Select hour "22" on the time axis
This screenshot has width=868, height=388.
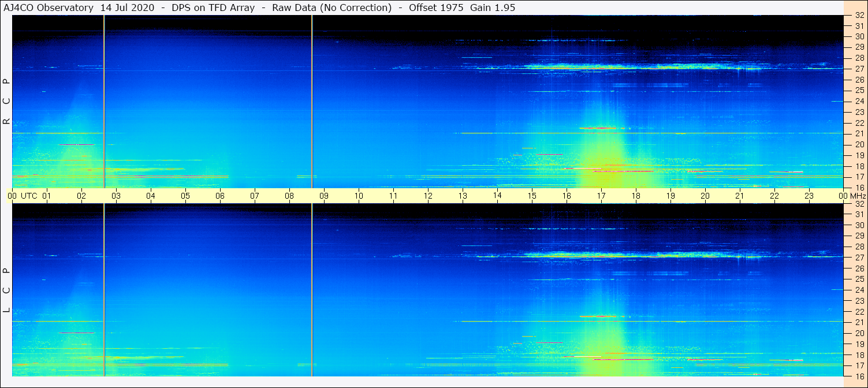(x=774, y=196)
